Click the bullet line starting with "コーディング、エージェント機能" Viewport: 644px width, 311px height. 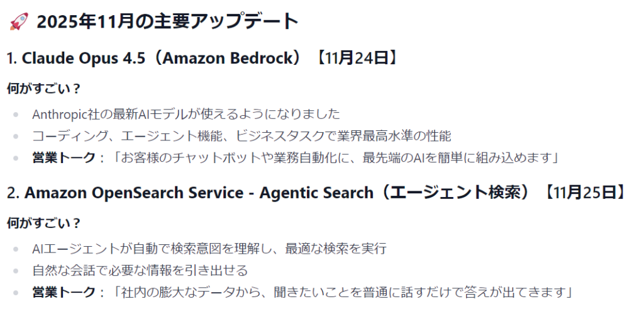point(241,136)
